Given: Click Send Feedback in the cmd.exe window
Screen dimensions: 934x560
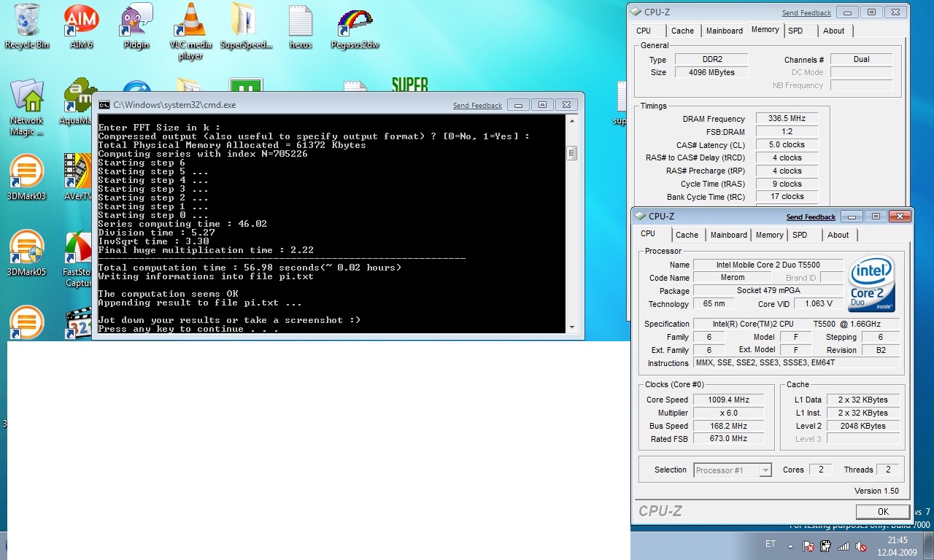Looking at the screenshot, I should tap(477, 106).
